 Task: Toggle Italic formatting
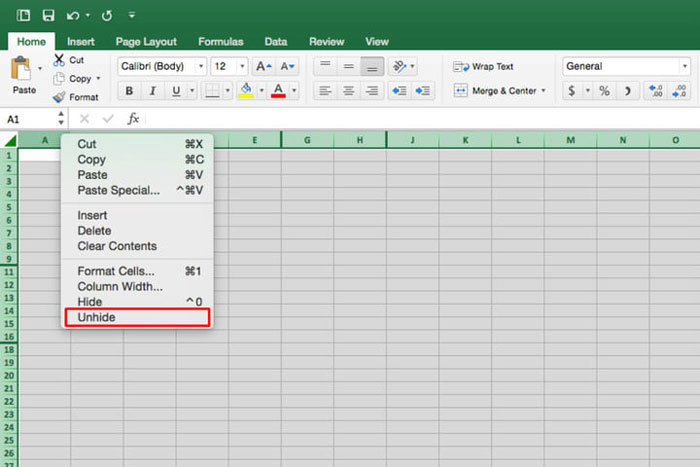click(152, 91)
